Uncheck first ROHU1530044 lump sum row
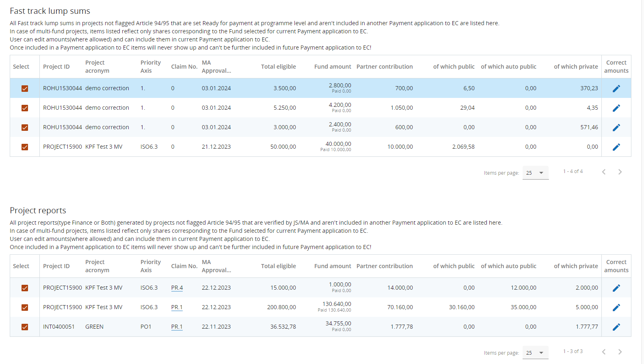 coord(25,89)
